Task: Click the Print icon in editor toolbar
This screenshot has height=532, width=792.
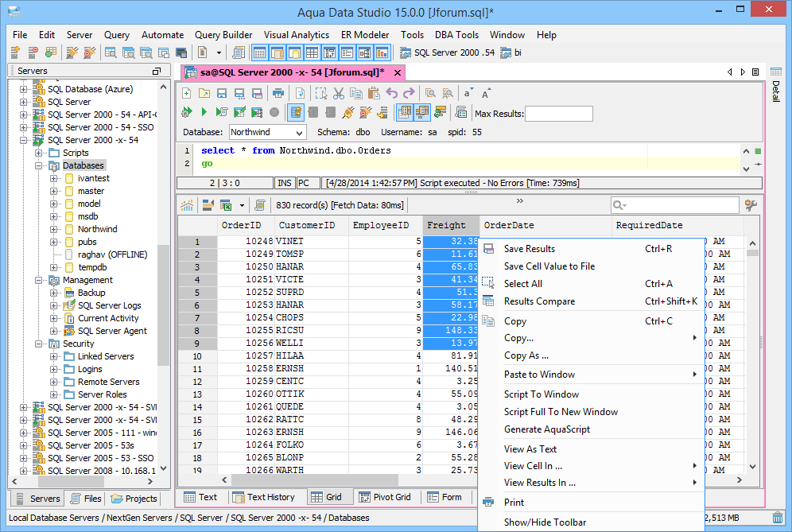Action: 278,94
